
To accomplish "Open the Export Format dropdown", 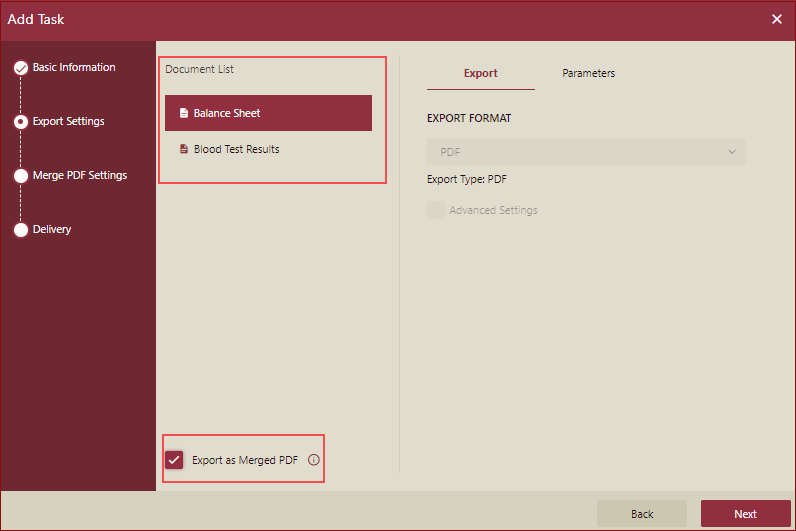I will click(x=585, y=152).
